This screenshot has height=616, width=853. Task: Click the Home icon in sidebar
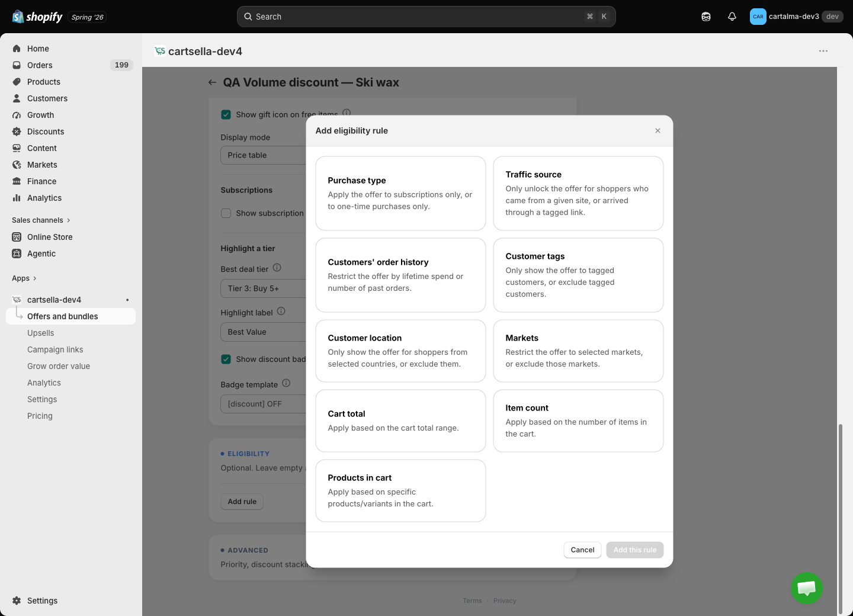coord(17,49)
